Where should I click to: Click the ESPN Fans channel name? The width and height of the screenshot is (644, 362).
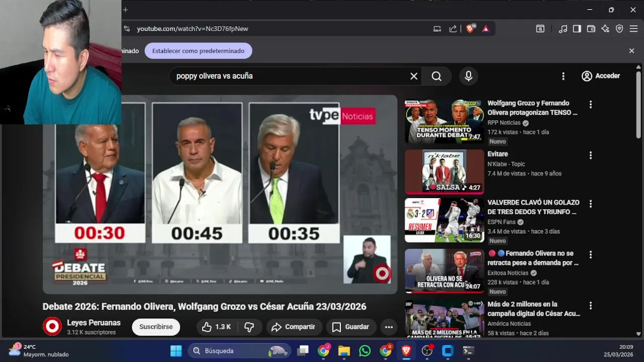point(502,222)
